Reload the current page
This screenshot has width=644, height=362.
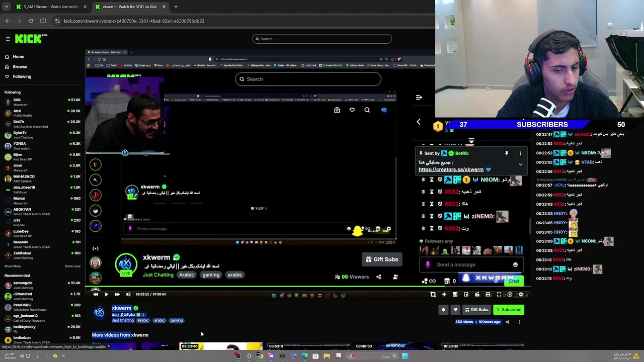tap(31, 21)
